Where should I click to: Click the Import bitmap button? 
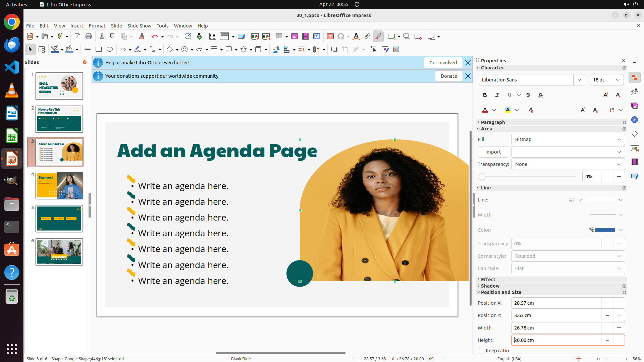493,152
